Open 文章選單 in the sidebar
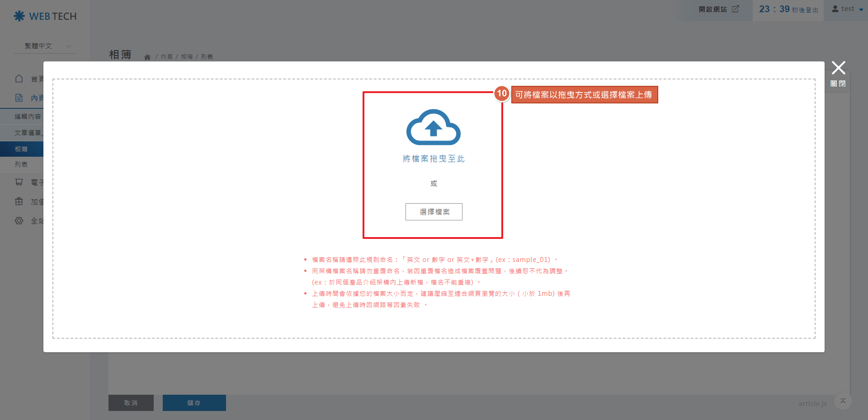The image size is (868, 420). pos(27,133)
